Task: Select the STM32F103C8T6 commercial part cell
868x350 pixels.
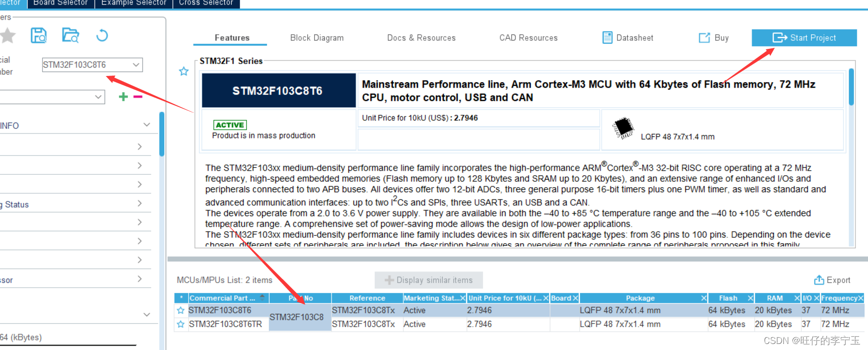Action: click(228, 310)
